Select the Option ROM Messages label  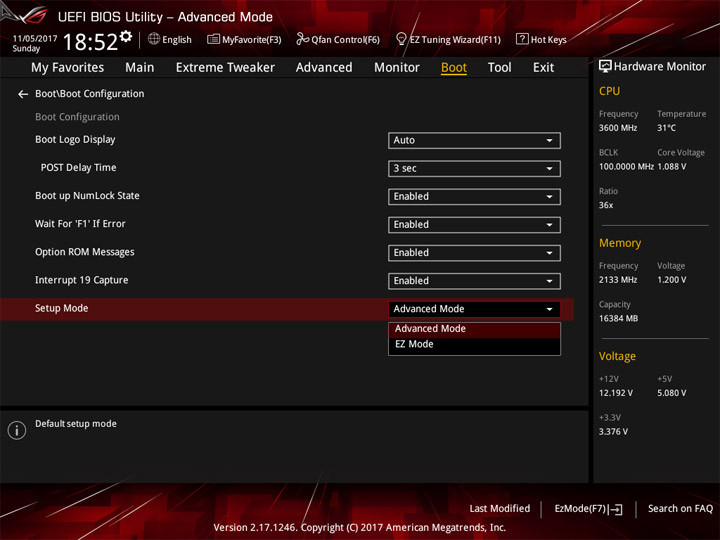[x=85, y=252]
